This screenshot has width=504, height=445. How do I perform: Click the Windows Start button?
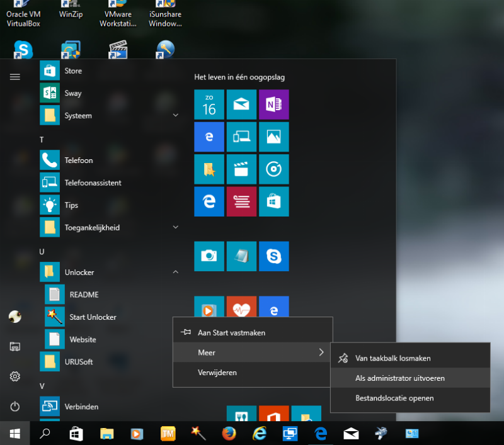coord(15,433)
